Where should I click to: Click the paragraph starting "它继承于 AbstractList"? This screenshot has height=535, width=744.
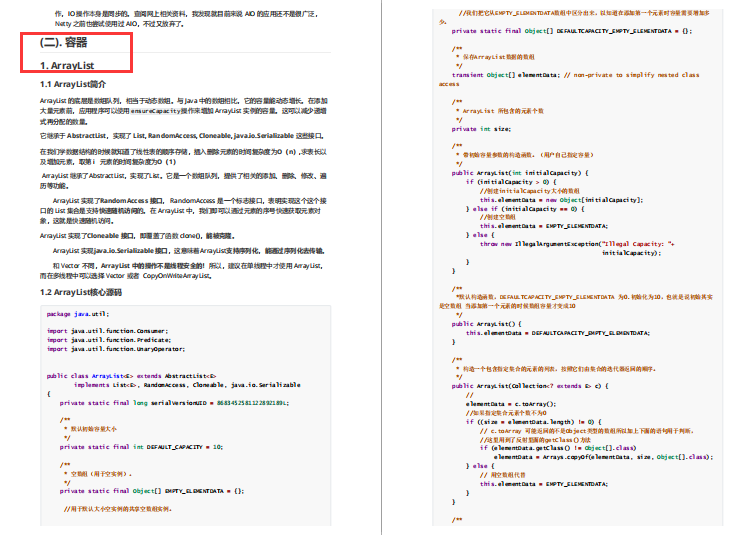pos(182,136)
